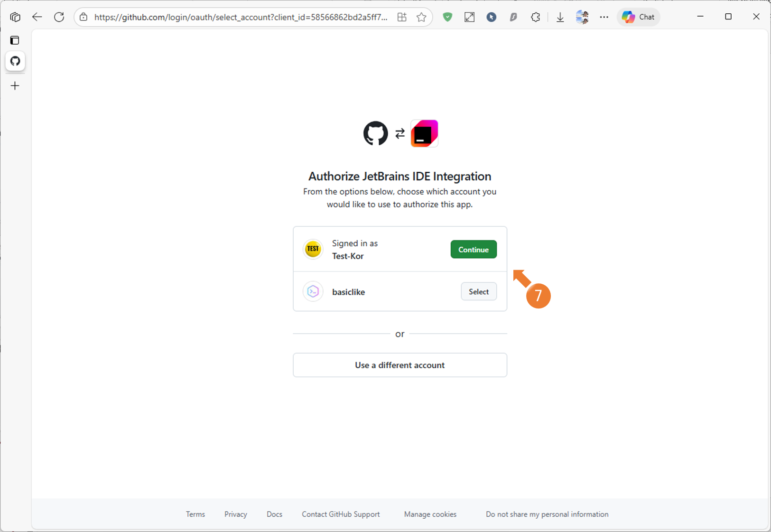Open the Extensions puzzle icon

click(x=535, y=17)
